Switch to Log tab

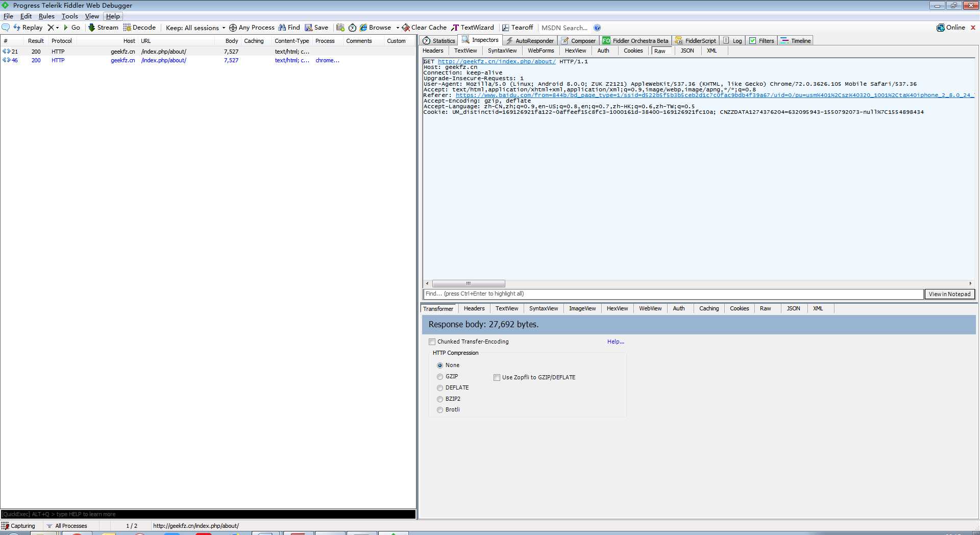tap(732, 41)
